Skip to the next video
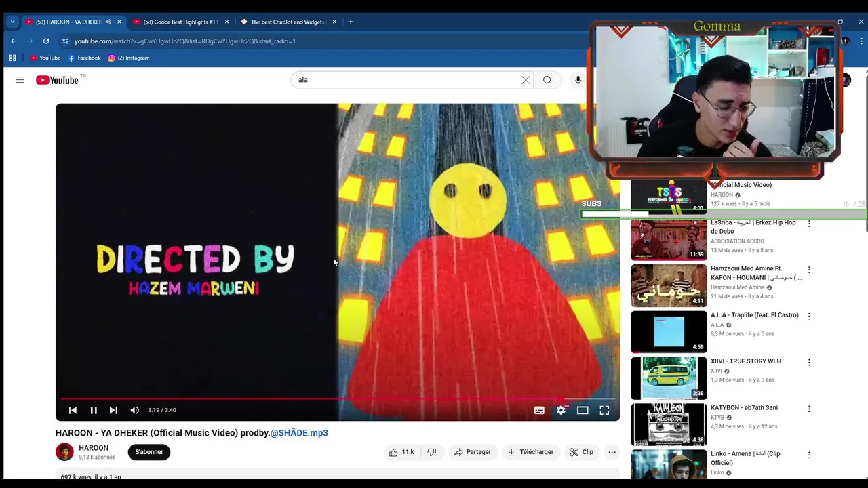 (x=113, y=410)
